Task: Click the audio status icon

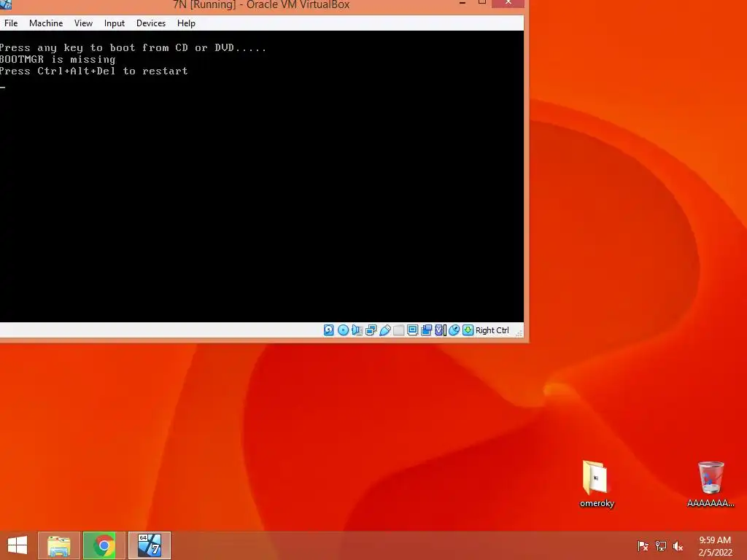Action: click(x=357, y=330)
